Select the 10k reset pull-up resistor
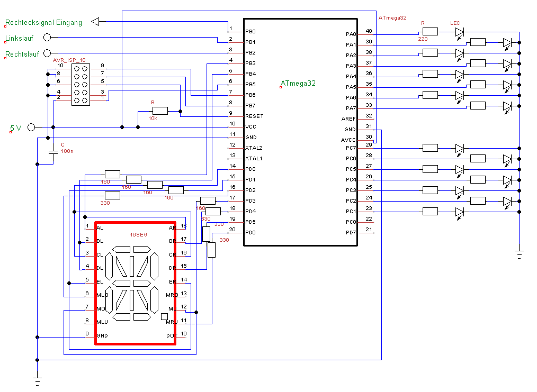The image size is (537, 392). [160, 111]
